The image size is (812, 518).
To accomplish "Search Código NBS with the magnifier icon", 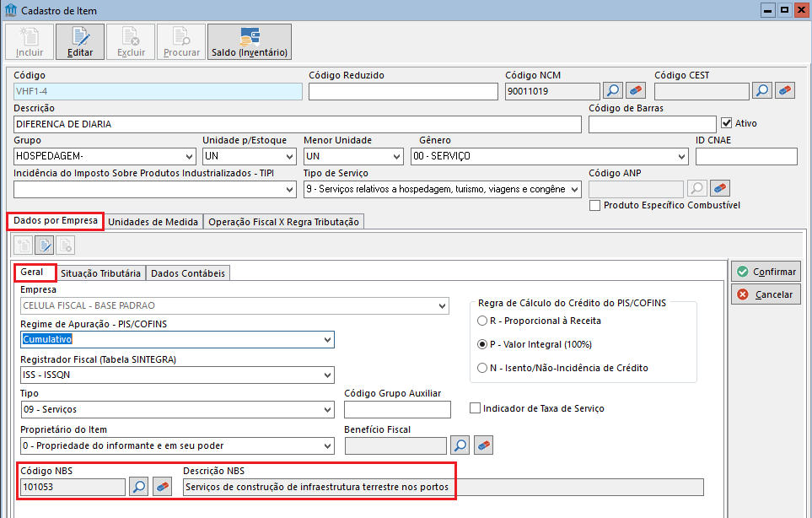I will [139, 487].
